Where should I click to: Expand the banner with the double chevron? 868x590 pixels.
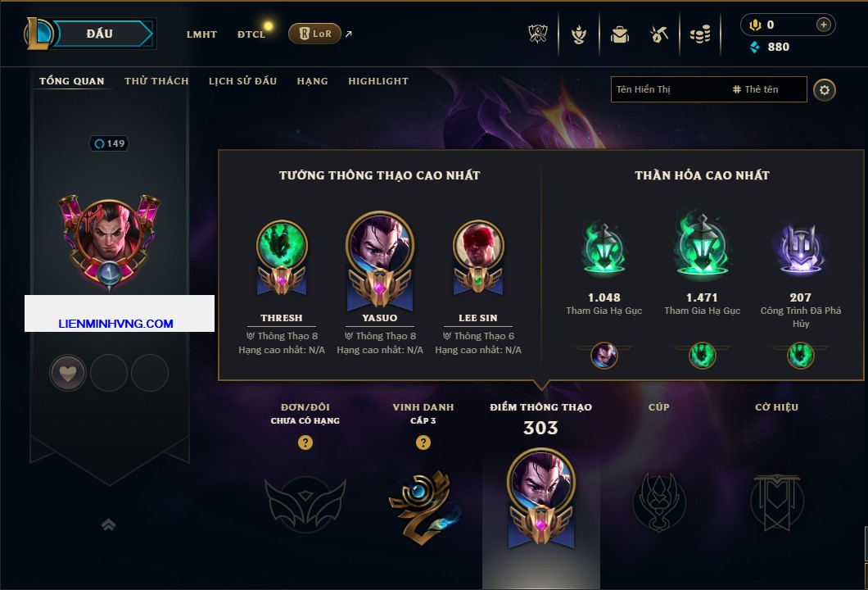pos(108,524)
